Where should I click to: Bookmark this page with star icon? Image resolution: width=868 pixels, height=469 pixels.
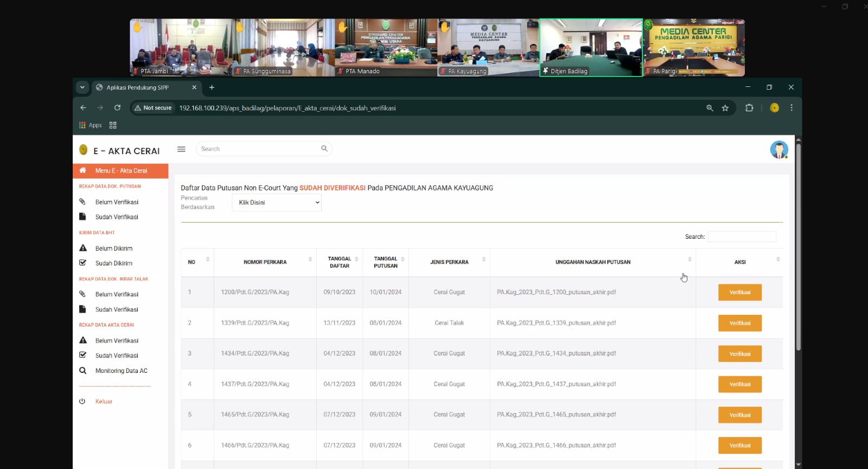tap(725, 108)
